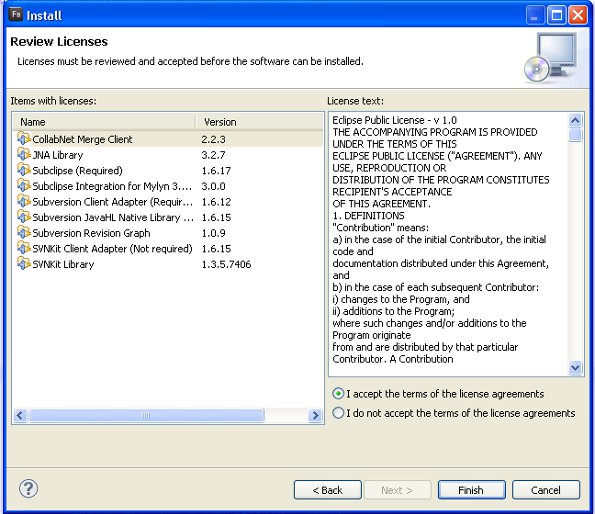
Task: Click version 3.0.0 cell
Action: tap(213, 186)
